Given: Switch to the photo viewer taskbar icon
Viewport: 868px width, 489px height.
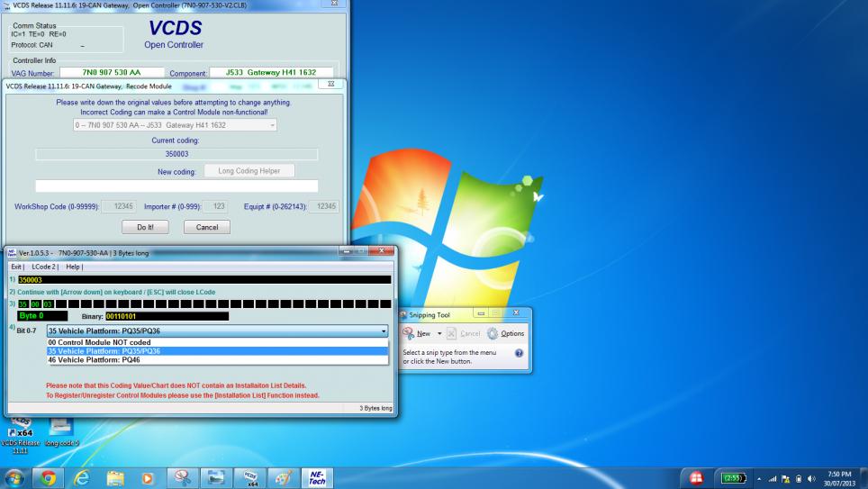Looking at the screenshot, I should coord(216,477).
